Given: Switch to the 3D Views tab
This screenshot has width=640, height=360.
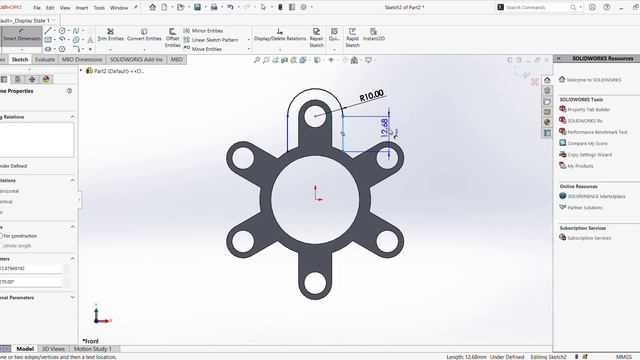Looking at the screenshot, I should [53, 349].
